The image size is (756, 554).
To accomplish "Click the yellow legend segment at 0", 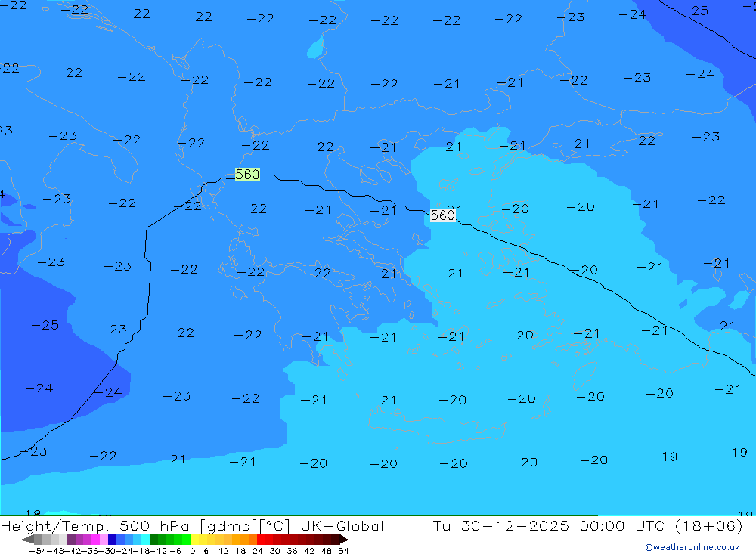I will click(x=195, y=539).
